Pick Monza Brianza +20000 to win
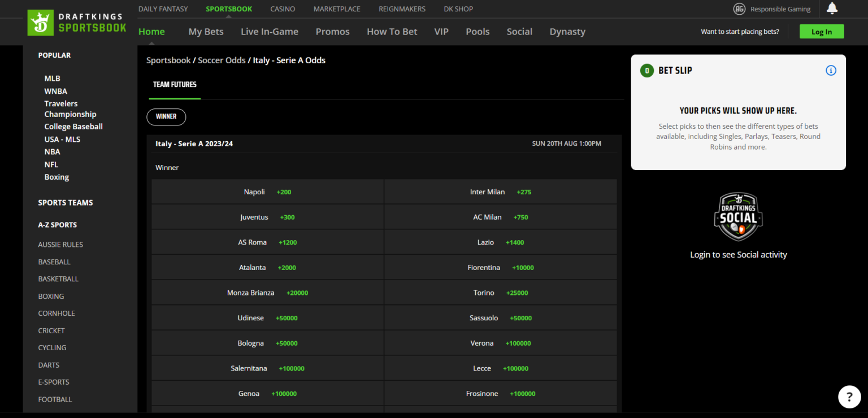Screen dimensions: 868x418 (268, 293)
